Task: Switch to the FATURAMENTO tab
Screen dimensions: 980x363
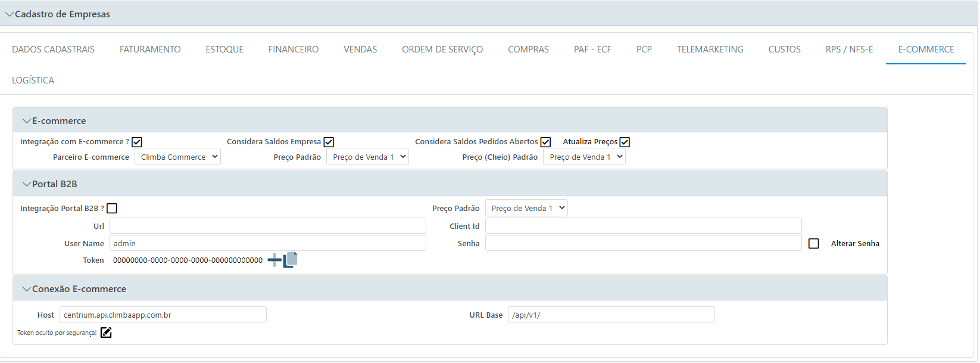Action: (x=150, y=49)
